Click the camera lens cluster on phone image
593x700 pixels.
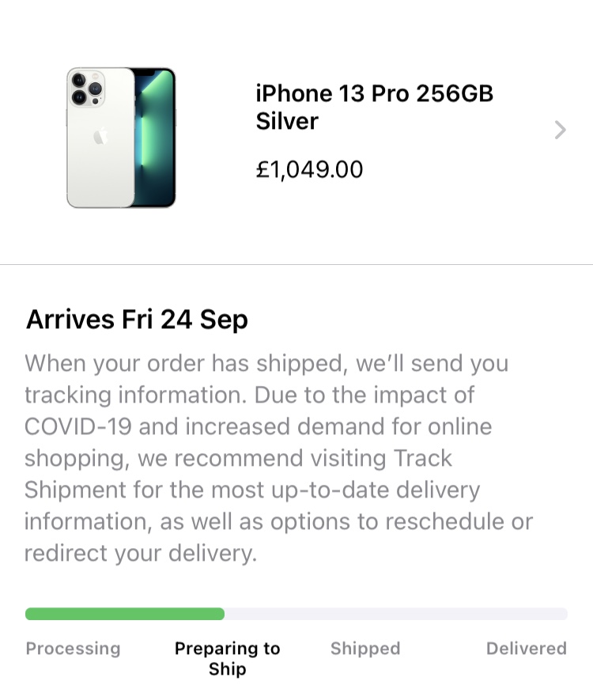(86, 88)
